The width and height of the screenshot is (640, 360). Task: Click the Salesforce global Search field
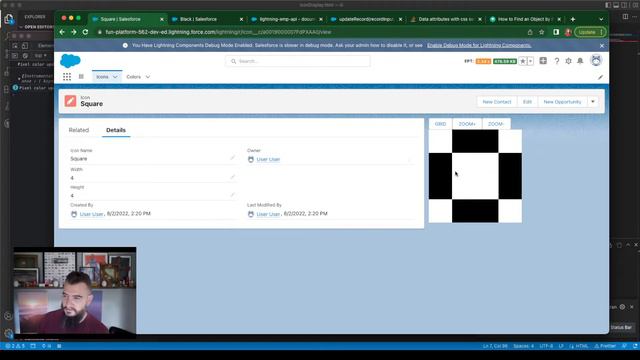298,61
